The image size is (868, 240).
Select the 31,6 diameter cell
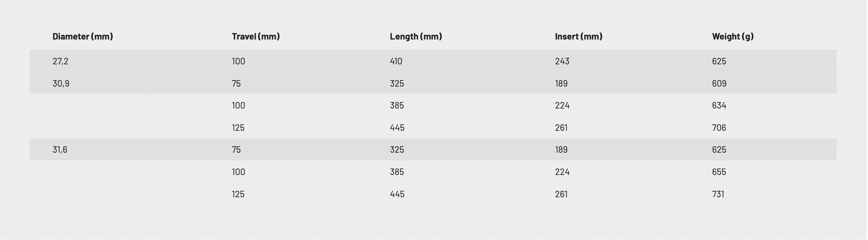point(60,150)
